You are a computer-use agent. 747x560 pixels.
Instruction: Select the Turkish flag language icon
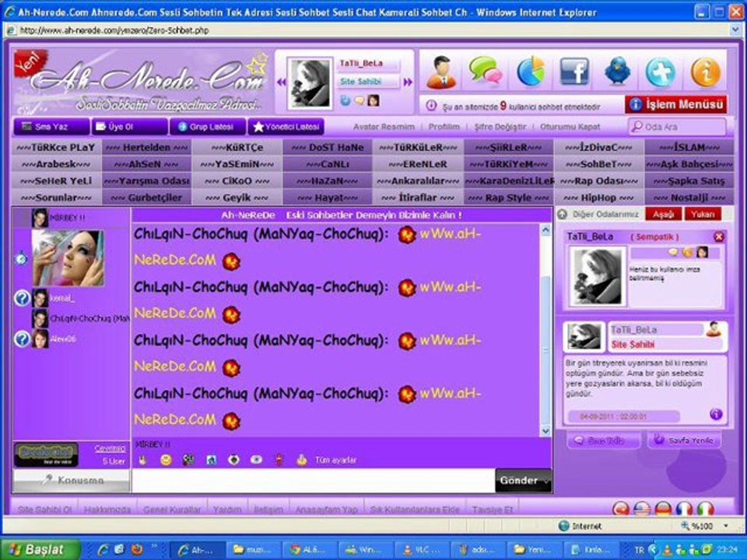(x=621, y=509)
